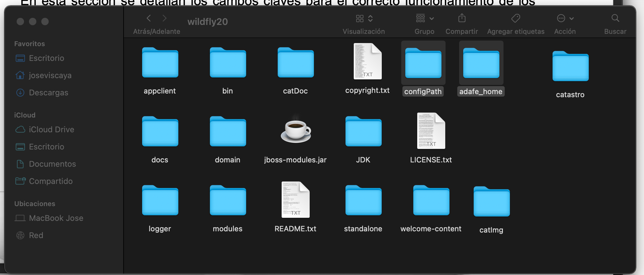Screen dimensions: 644x275
Task: Open iCloud Drive in the sidebar
Action: point(45,130)
